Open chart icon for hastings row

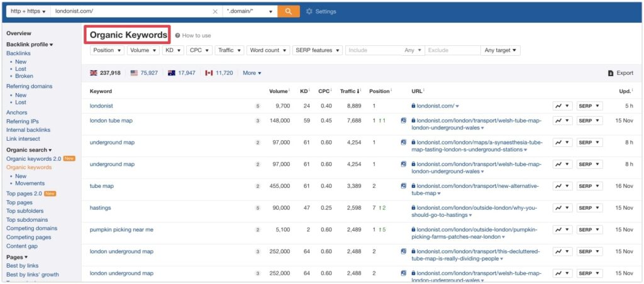pos(562,208)
